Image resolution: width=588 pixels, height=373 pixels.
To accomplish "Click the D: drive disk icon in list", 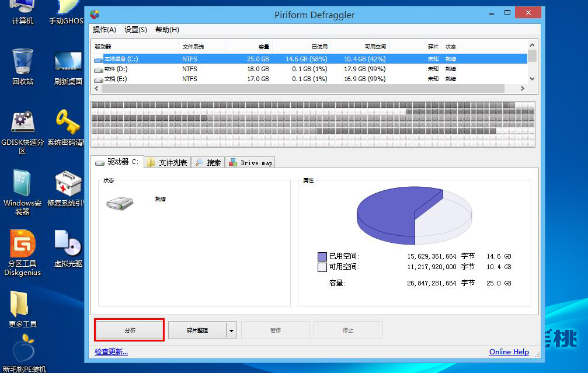I will click(x=98, y=69).
